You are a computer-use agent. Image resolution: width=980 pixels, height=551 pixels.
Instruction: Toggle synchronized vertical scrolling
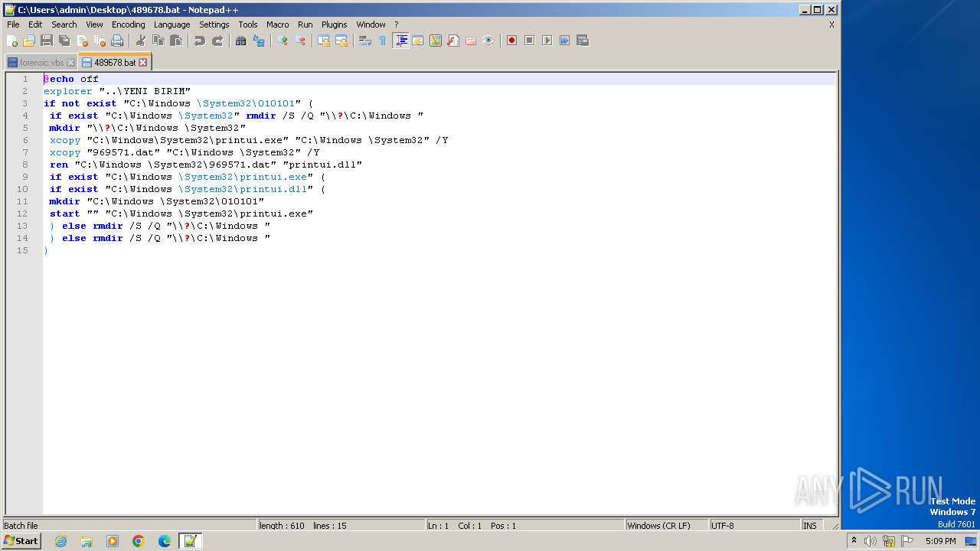tap(323, 41)
